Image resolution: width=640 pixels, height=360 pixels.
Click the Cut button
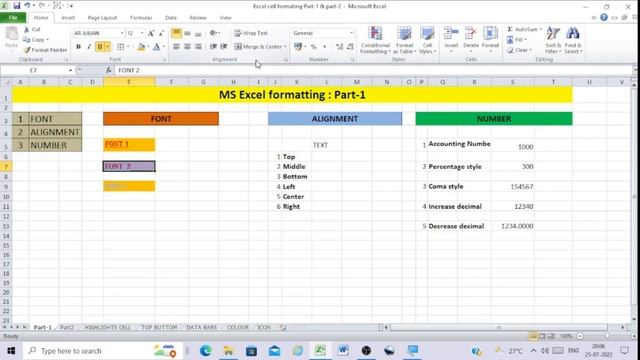point(32,29)
